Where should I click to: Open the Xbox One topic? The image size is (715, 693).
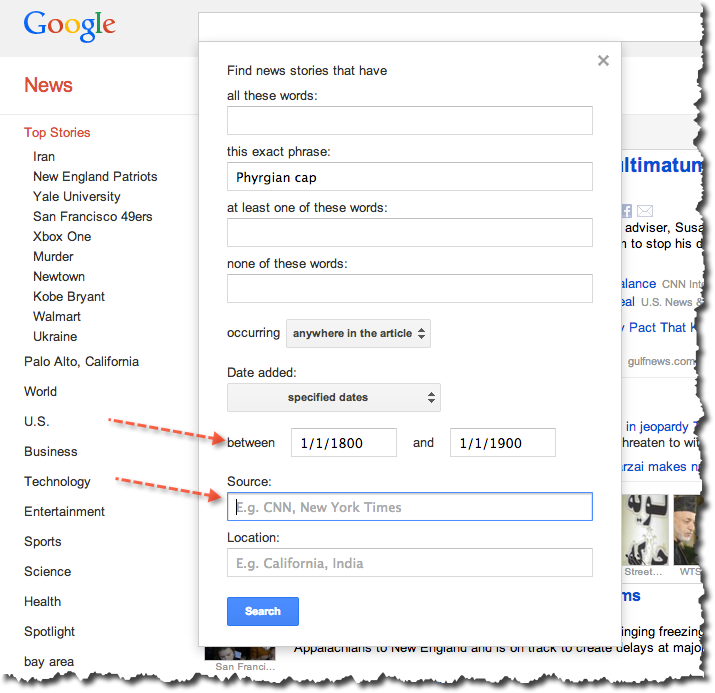click(x=62, y=237)
